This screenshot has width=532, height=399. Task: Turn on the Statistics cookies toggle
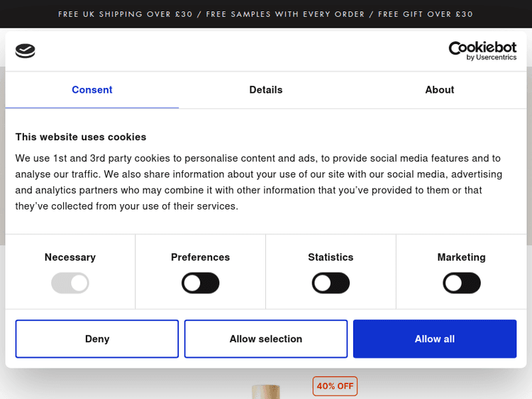(331, 283)
